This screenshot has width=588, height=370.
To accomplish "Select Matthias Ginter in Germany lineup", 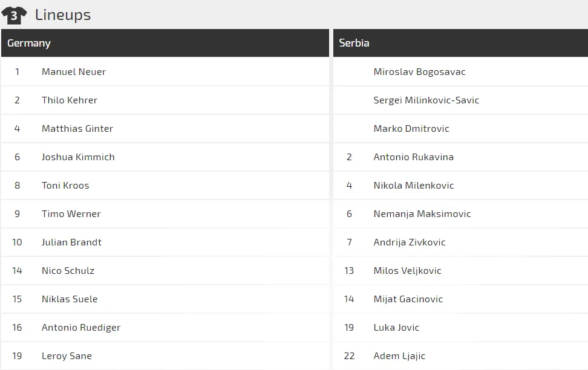I will (x=77, y=128).
